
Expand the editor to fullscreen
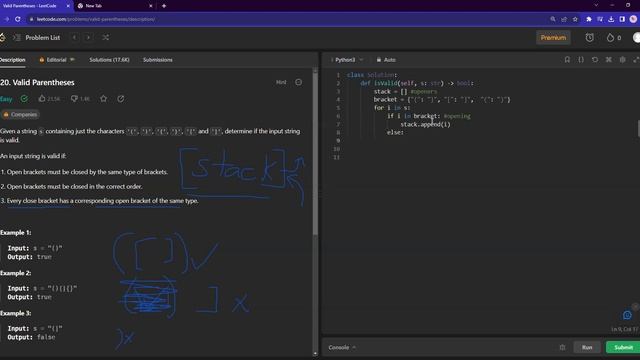coord(636,60)
